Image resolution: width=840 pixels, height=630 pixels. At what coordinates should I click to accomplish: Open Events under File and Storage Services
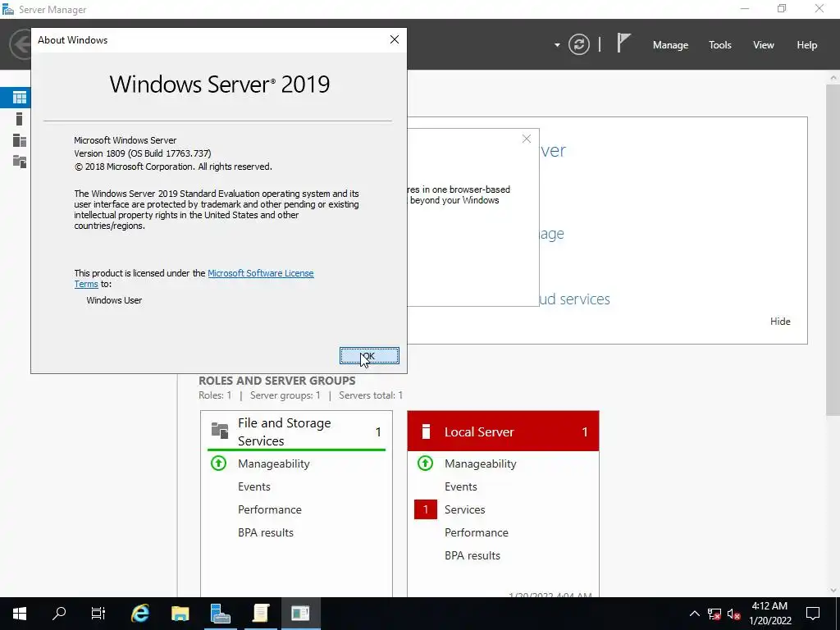[x=254, y=486]
